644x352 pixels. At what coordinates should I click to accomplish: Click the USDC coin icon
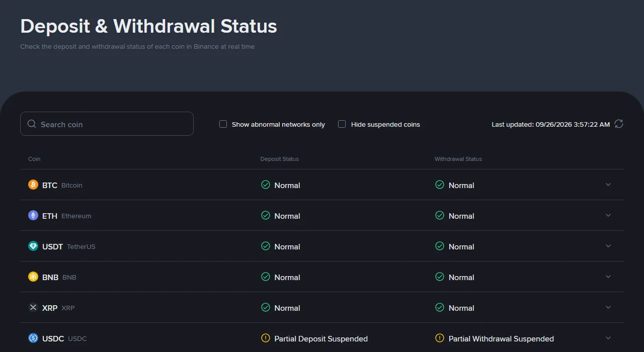pyautogui.click(x=33, y=338)
